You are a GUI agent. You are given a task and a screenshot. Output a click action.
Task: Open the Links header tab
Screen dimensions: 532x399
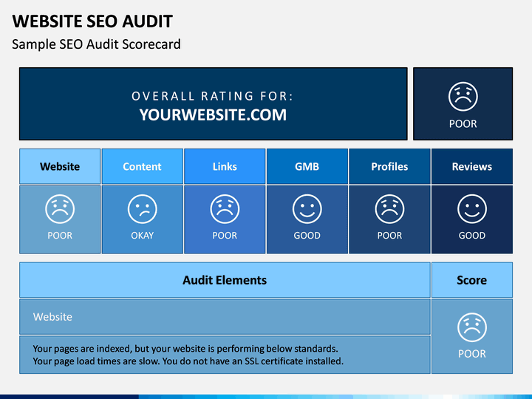point(225,166)
